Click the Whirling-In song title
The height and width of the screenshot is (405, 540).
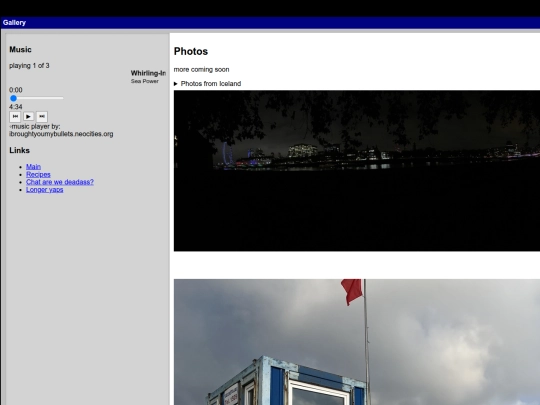point(148,73)
